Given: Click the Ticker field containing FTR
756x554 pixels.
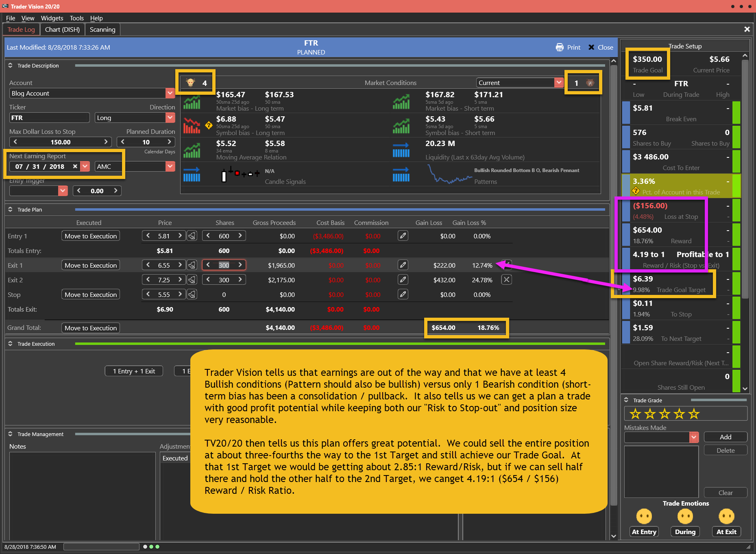Looking at the screenshot, I should click(50, 118).
